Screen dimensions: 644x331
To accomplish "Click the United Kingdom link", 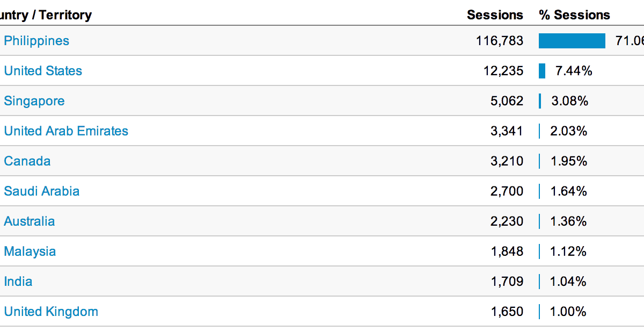I will click(x=51, y=312).
